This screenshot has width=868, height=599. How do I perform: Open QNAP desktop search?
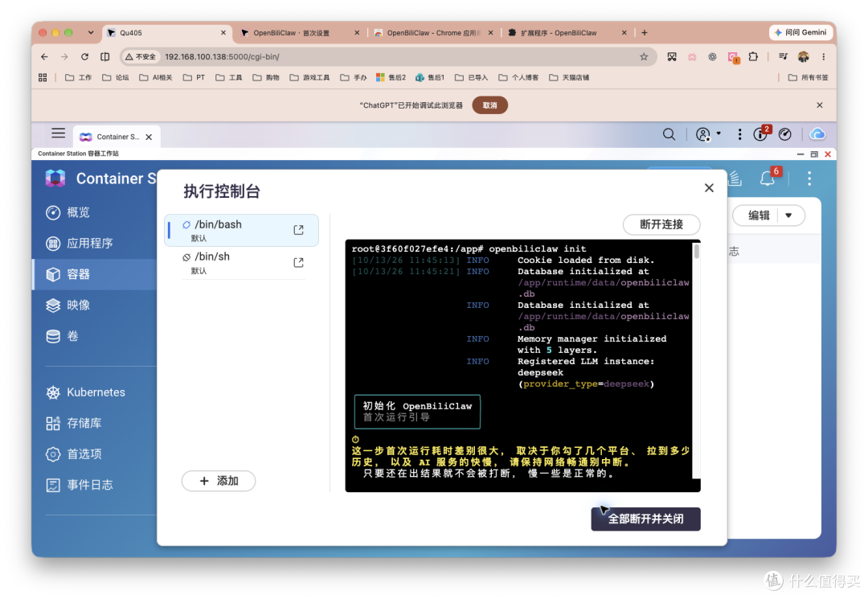669,134
